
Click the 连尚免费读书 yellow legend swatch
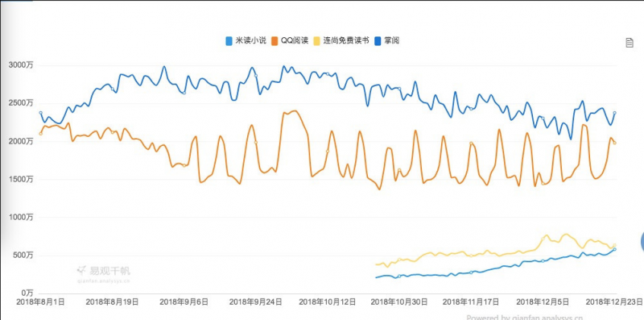317,41
